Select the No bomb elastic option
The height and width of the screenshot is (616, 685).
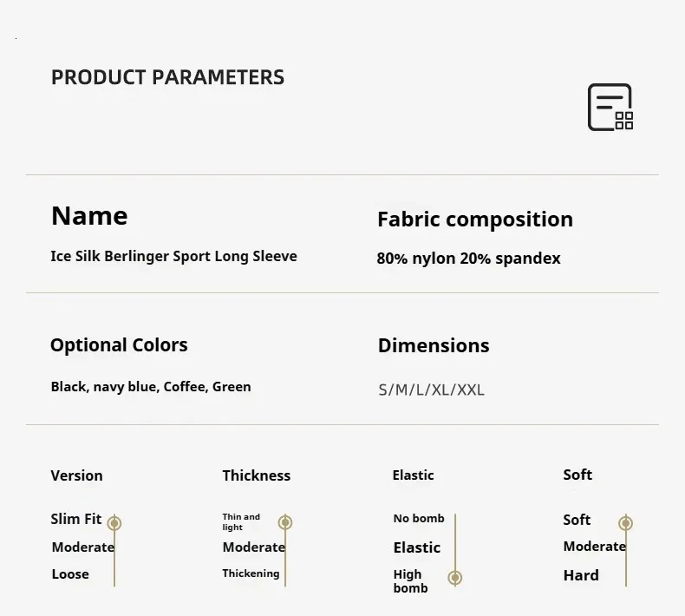[x=419, y=519]
